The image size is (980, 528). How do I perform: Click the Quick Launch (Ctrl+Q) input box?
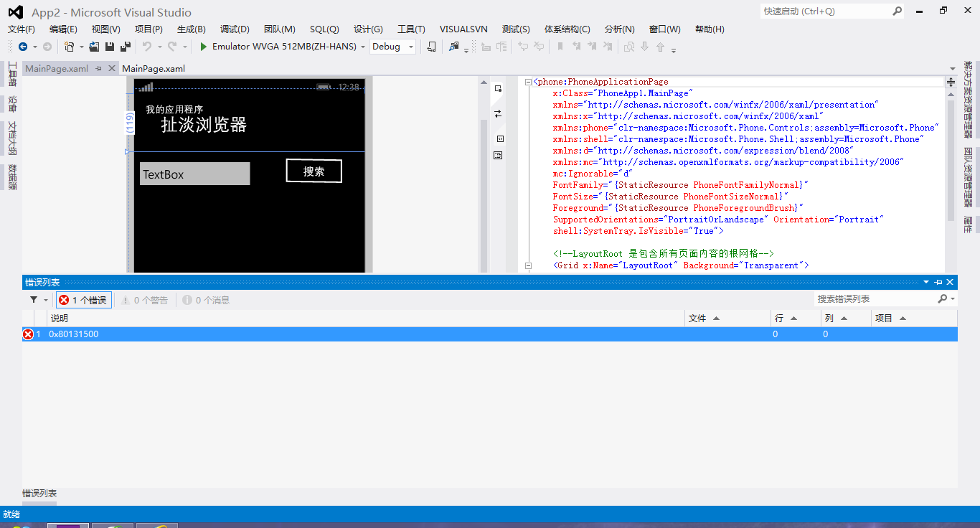[x=825, y=11]
